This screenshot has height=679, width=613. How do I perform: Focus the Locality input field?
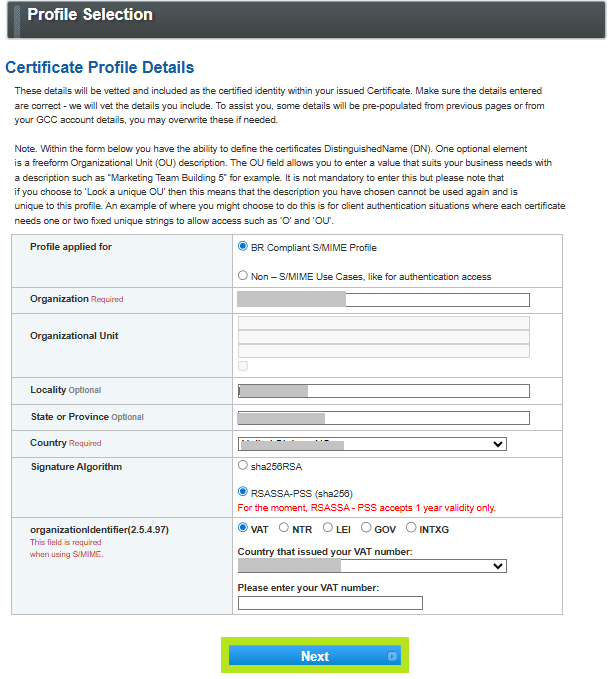pyautogui.click(x=383, y=391)
